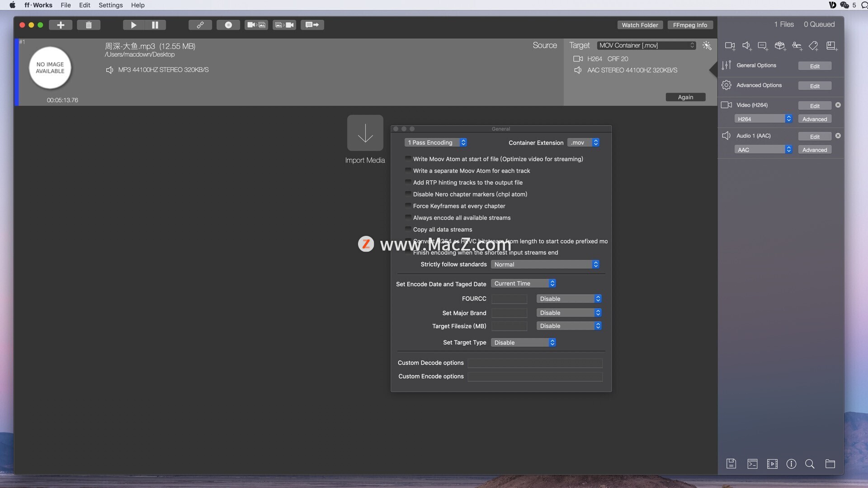Open the FOURCC Disable dropdown
Image resolution: width=868 pixels, height=488 pixels.
(x=569, y=299)
